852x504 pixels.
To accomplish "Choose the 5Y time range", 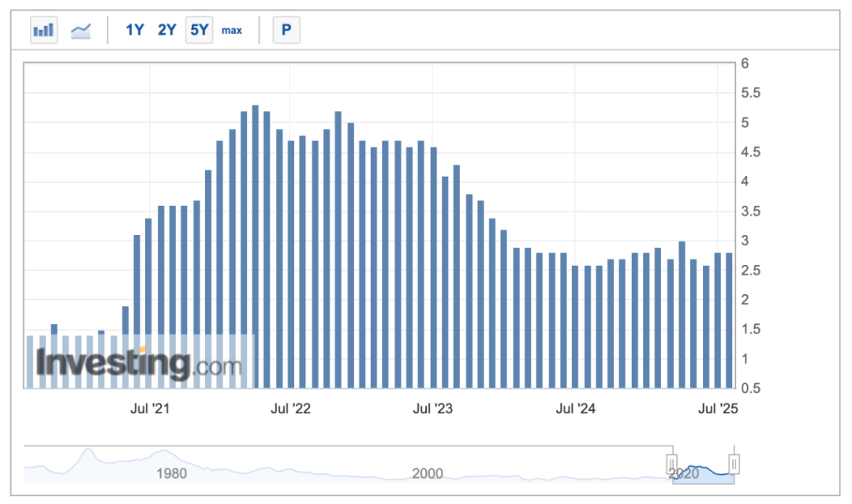I will click(199, 31).
